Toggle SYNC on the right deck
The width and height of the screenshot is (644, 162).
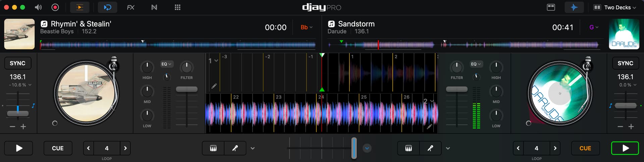click(625, 63)
